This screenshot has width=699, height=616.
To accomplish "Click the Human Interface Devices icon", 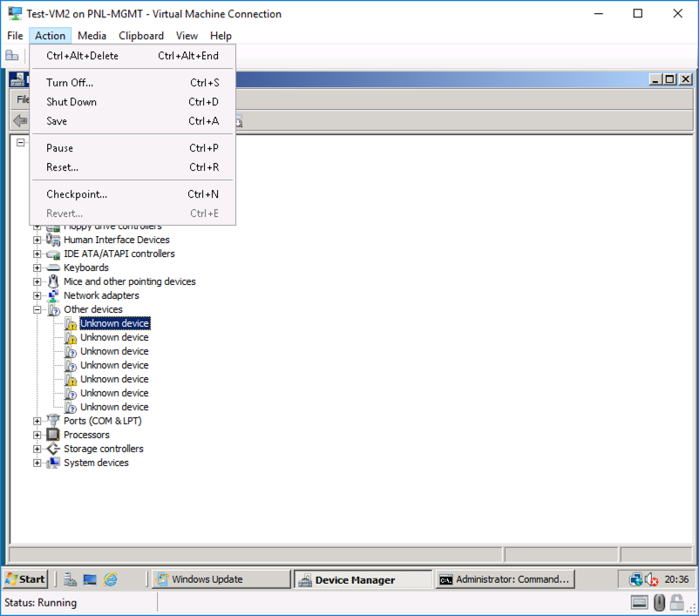I will coord(53,240).
